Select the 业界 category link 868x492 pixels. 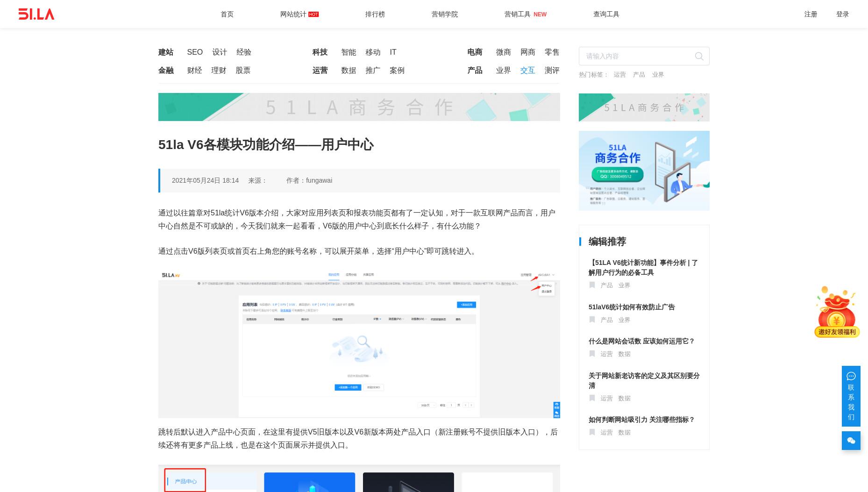click(x=503, y=71)
